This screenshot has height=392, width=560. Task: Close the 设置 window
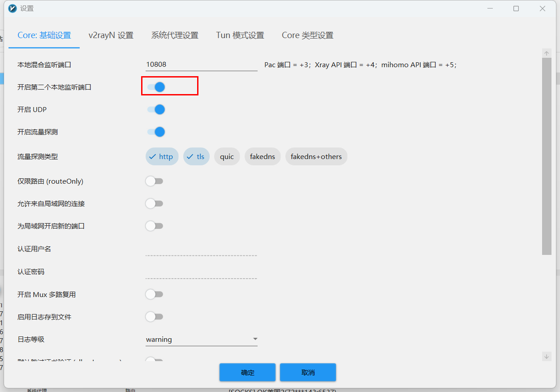click(x=543, y=9)
